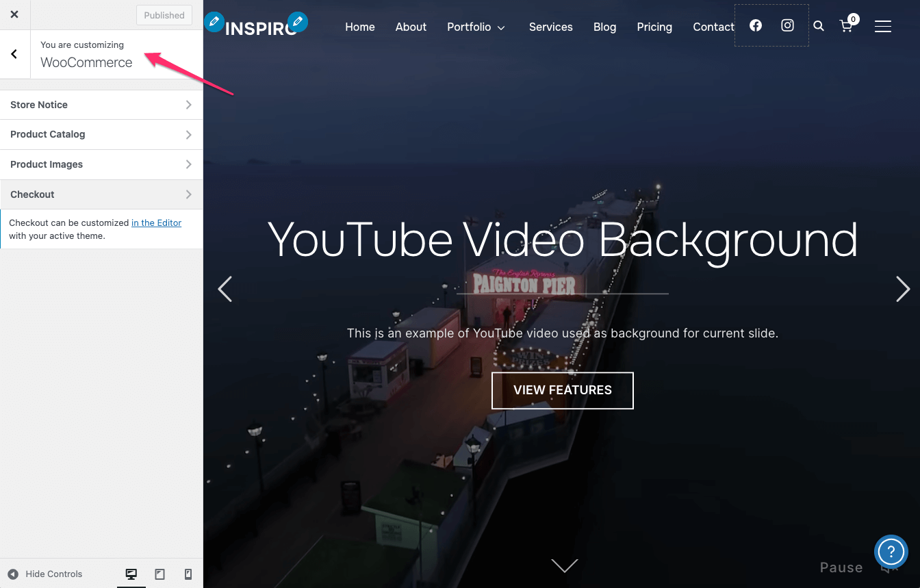Open the Instagram social icon
This screenshot has height=588, width=920.
tap(788, 25)
